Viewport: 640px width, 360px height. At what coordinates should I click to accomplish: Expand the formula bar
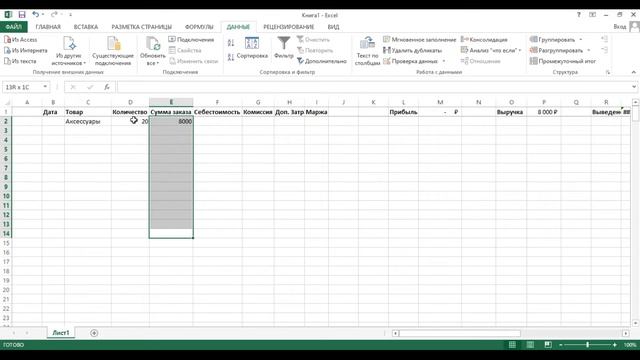(633, 87)
